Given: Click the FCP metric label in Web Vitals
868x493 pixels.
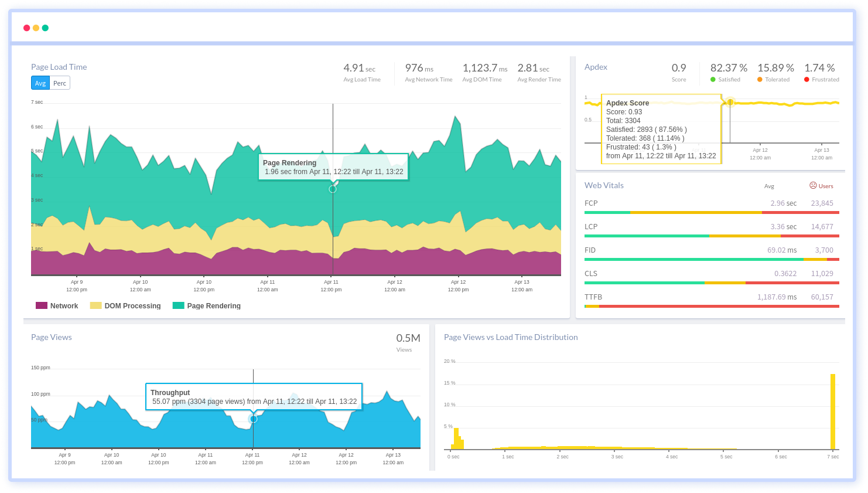Looking at the screenshot, I should [x=590, y=203].
